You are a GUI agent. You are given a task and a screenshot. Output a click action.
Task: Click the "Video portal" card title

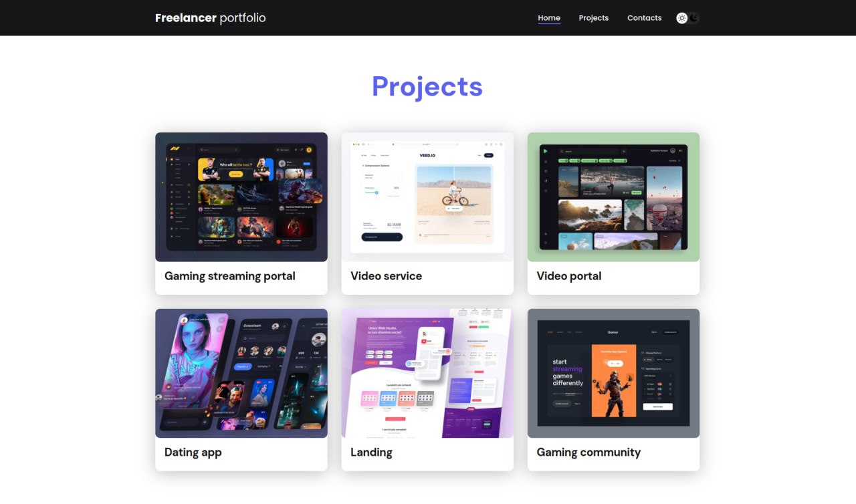tap(569, 276)
